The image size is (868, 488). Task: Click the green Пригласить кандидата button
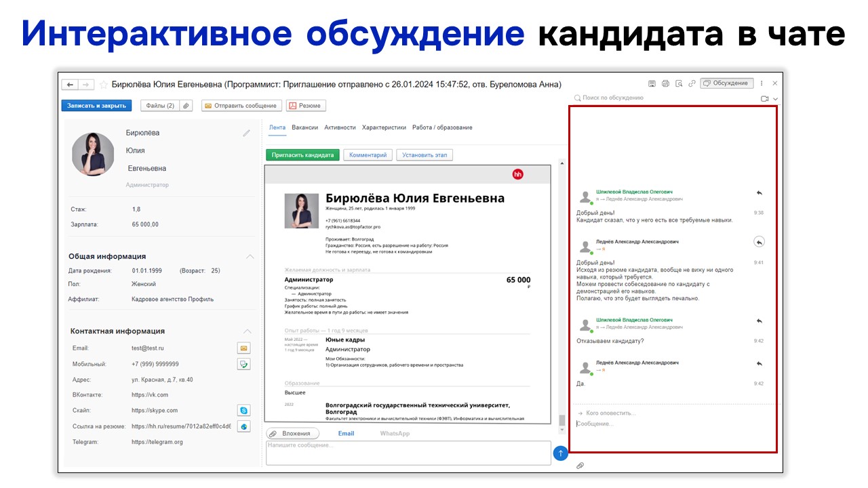[302, 155]
